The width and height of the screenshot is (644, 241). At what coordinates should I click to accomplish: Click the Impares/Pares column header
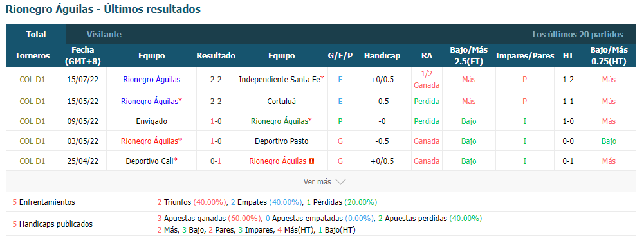point(525,55)
